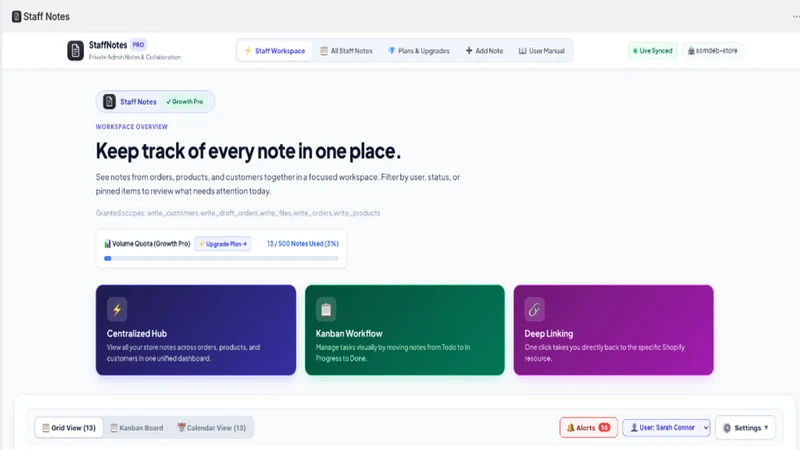Screen dimensions: 800x450
Task: Click the Growth Pro plan badge
Action: click(185, 102)
